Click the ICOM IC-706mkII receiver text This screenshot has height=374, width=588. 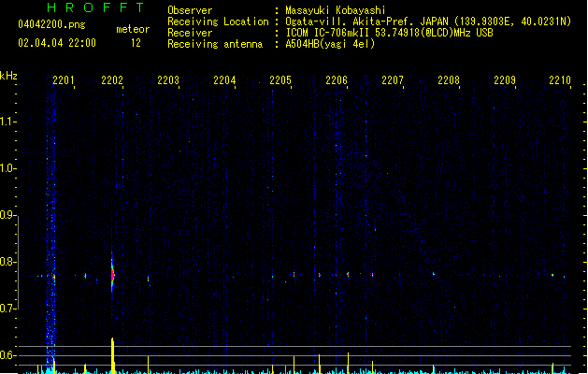click(x=389, y=33)
